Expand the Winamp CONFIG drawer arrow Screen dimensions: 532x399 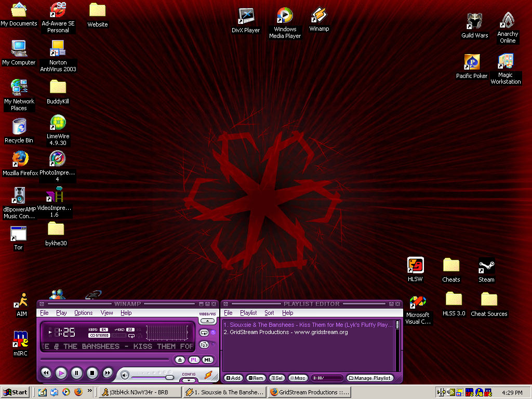point(189,380)
